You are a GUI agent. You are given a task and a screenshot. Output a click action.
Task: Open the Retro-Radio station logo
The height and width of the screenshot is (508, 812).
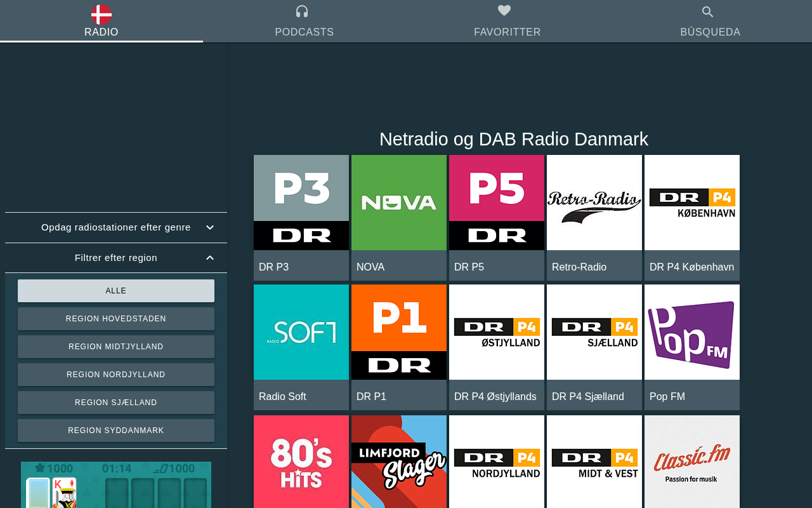click(594, 203)
